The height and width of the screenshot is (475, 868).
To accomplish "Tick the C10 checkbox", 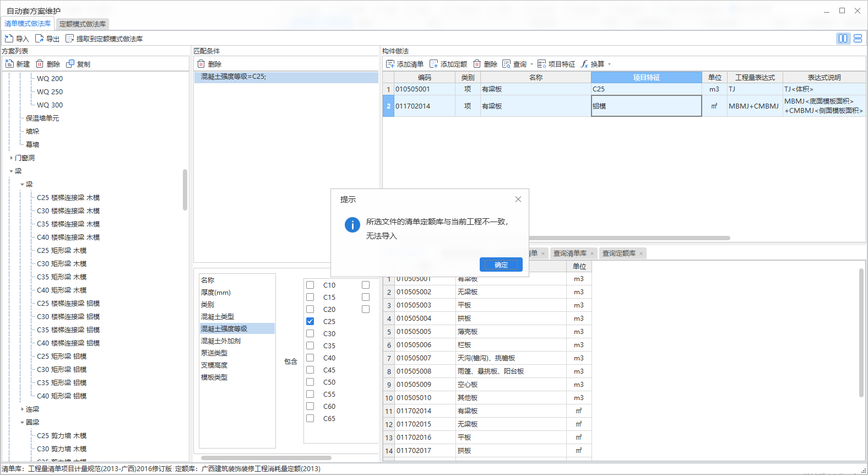I will click(x=310, y=285).
